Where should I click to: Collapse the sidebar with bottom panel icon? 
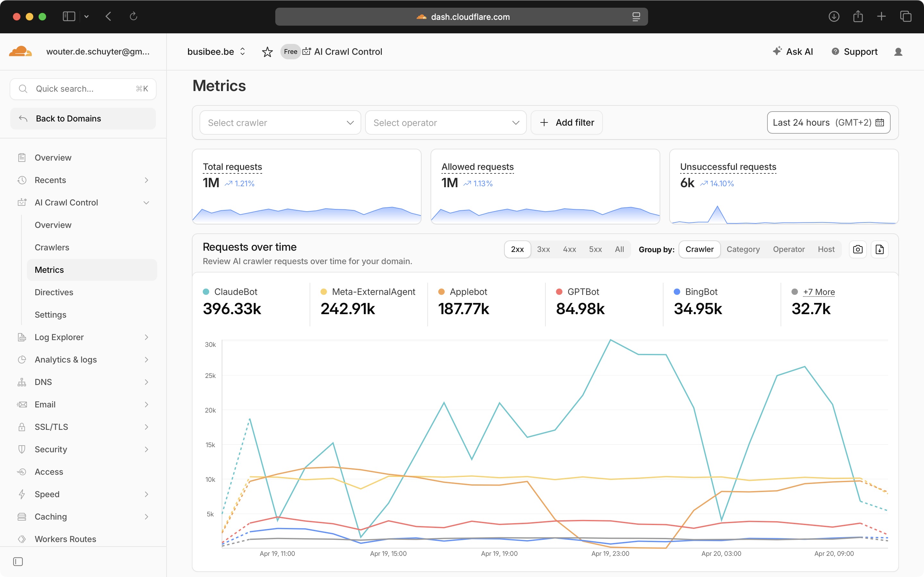[18, 561]
